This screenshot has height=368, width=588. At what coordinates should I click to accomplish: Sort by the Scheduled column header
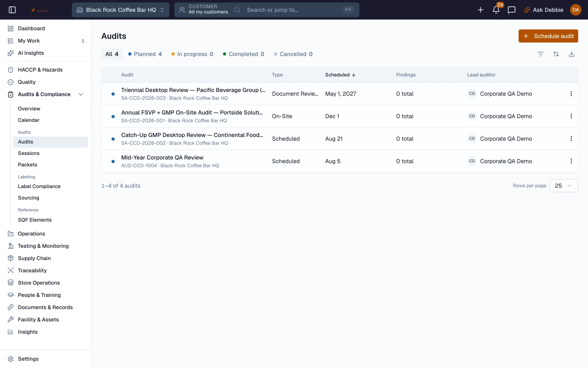point(340,75)
